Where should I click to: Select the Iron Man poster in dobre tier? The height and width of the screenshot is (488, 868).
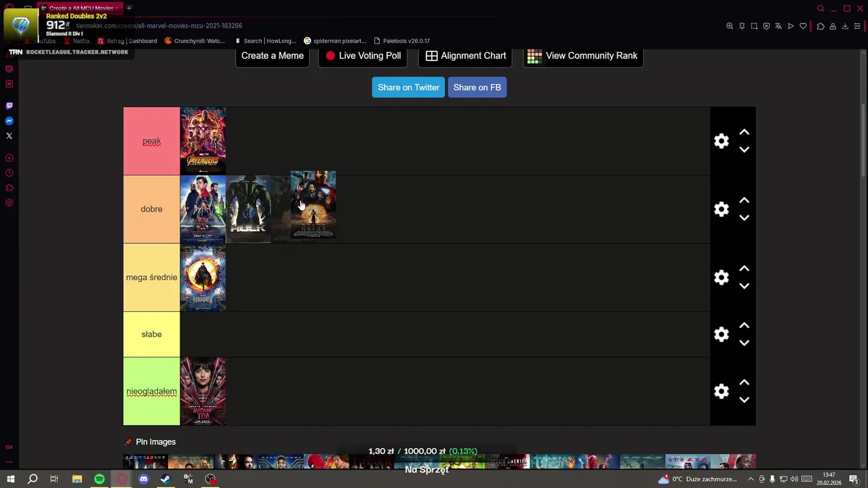click(x=313, y=205)
